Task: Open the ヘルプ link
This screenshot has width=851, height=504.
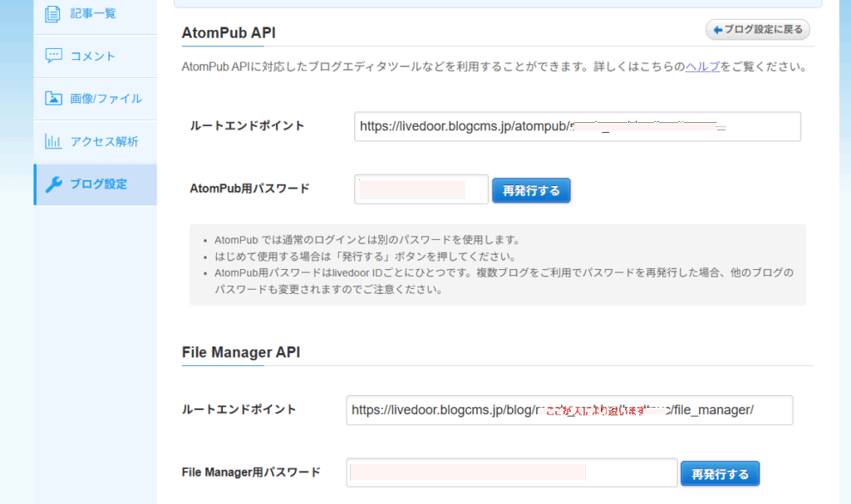Action: click(x=702, y=66)
